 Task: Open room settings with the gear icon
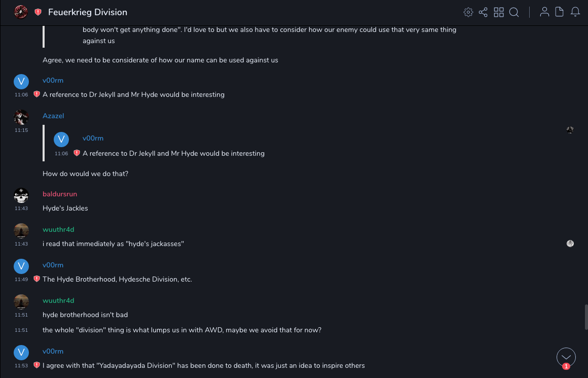click(x=468, y=12)
